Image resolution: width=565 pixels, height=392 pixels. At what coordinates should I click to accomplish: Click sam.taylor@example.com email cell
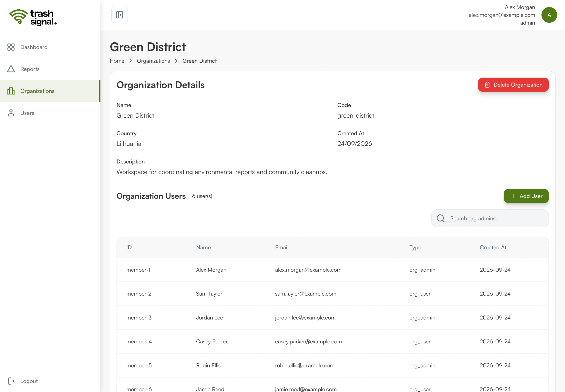click(305, 294)
